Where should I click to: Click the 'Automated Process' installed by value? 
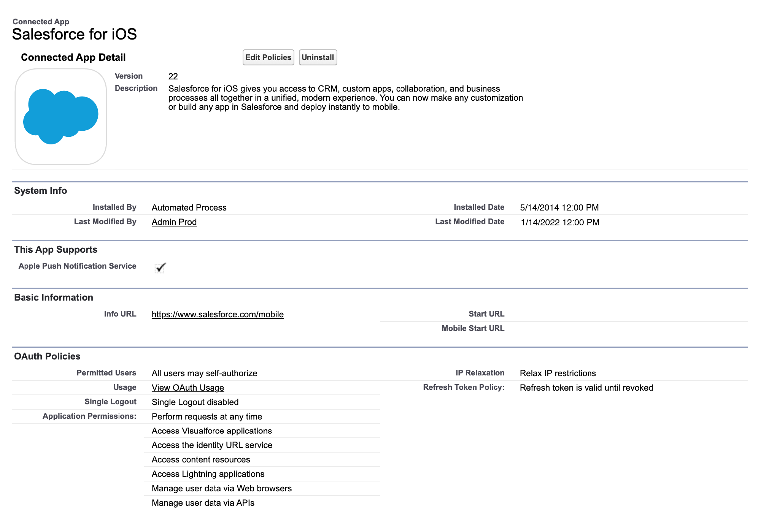click(x=189, y=207)
